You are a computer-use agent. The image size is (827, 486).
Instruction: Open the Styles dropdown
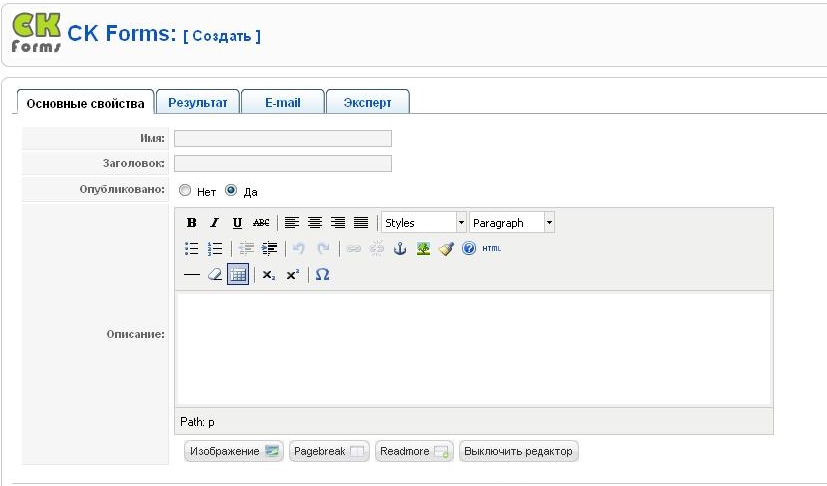click(424, 223)
